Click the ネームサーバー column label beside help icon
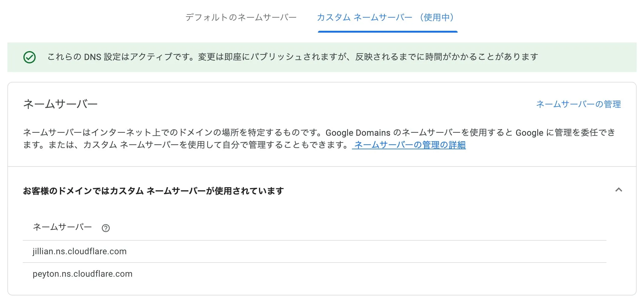Image resolution: width=644 pixels, height=301 pixels. [x=62, y=227]
